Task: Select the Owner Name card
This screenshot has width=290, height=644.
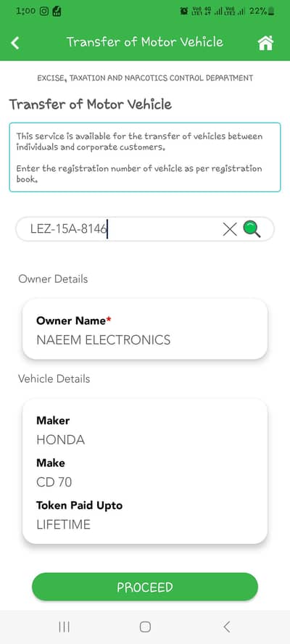Action: tap(145, 329)
